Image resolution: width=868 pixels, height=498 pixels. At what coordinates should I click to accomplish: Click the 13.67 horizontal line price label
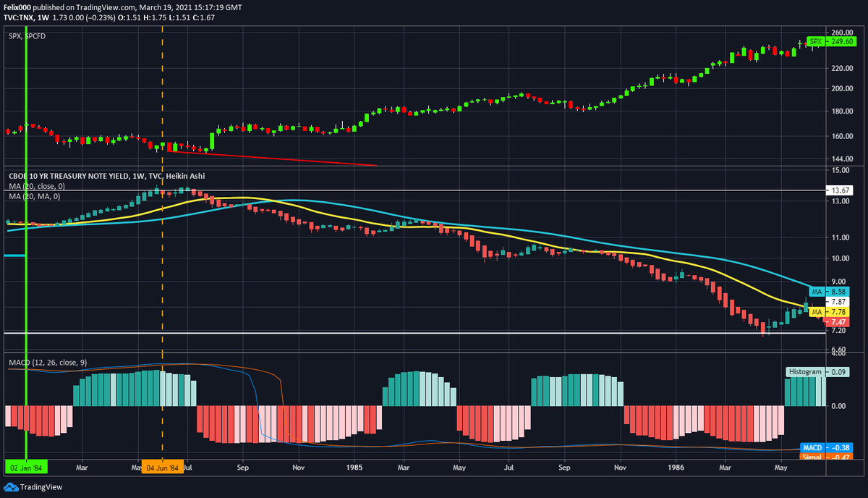pos(838,190)
